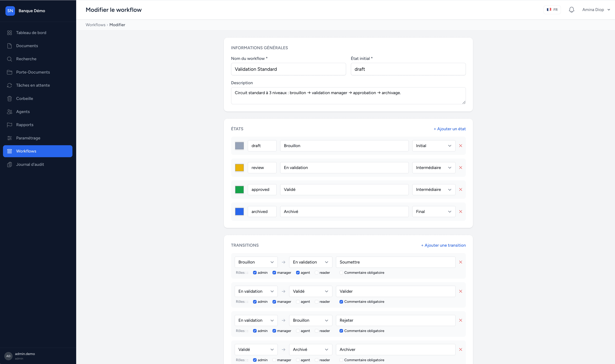This screenshot has height=364, width=615.
Task: Click the Porte-Documents folder icon
Action: pos(10,72)
